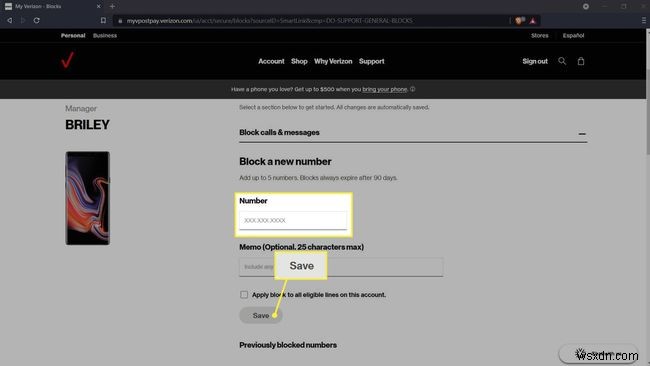Viewport: 650px width, 366px height.
Task: Click the Sign out link
Action: tap(535, 61)
